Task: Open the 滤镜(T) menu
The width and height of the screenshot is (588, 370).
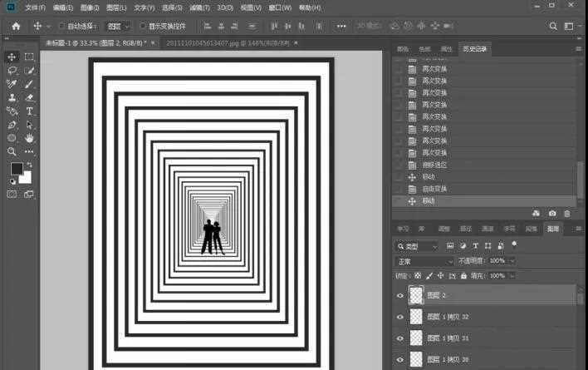Action: (199, 7)
